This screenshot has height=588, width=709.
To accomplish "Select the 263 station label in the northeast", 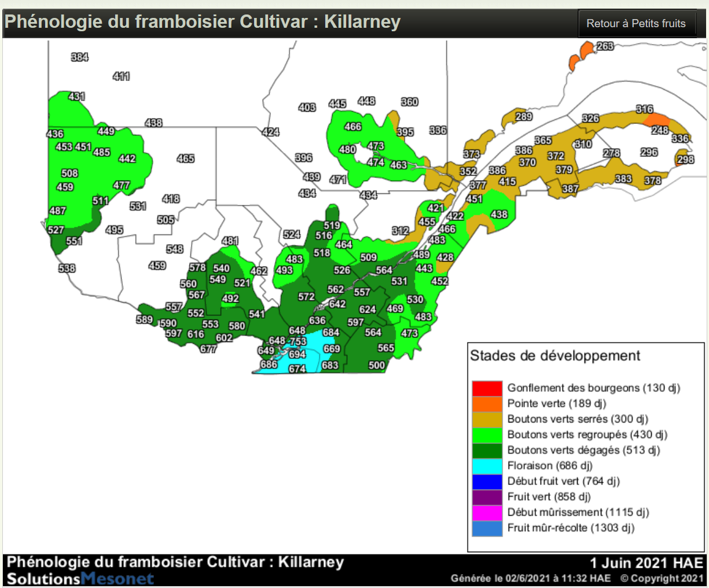I will pos(605,46).
